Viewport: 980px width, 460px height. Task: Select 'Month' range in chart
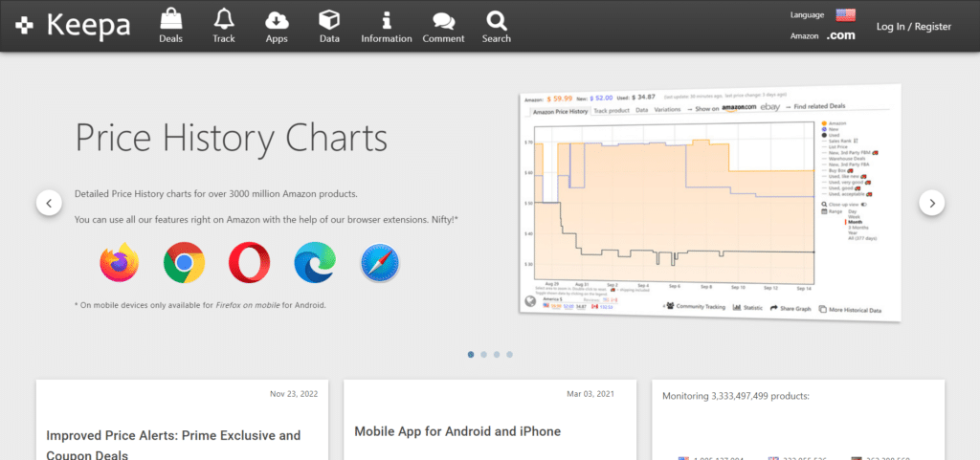click(855, 222)
